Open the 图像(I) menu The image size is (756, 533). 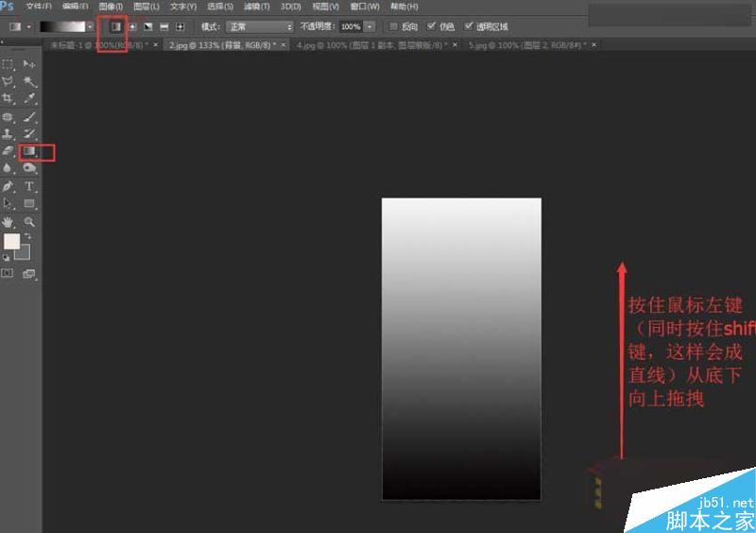click(111, 7)
